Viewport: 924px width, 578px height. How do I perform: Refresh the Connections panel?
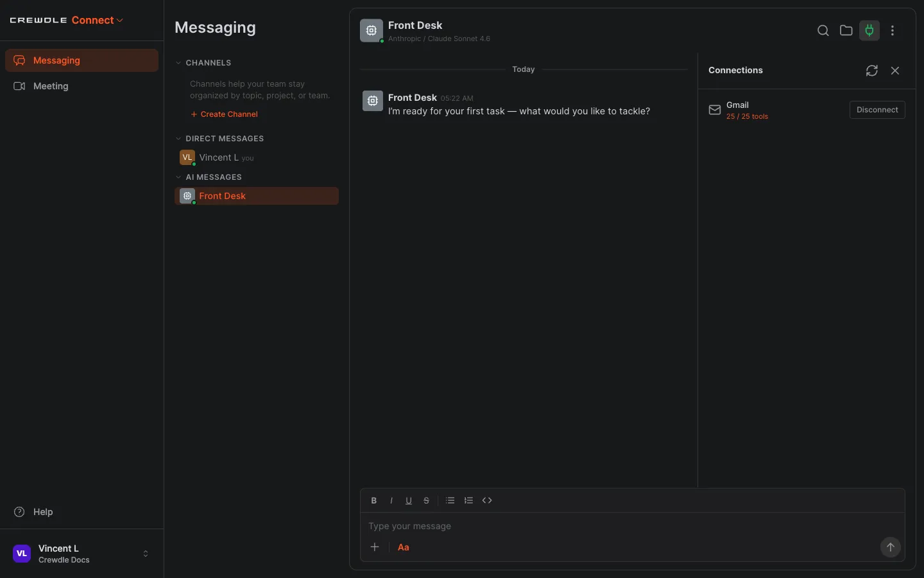tap(871, 71)
